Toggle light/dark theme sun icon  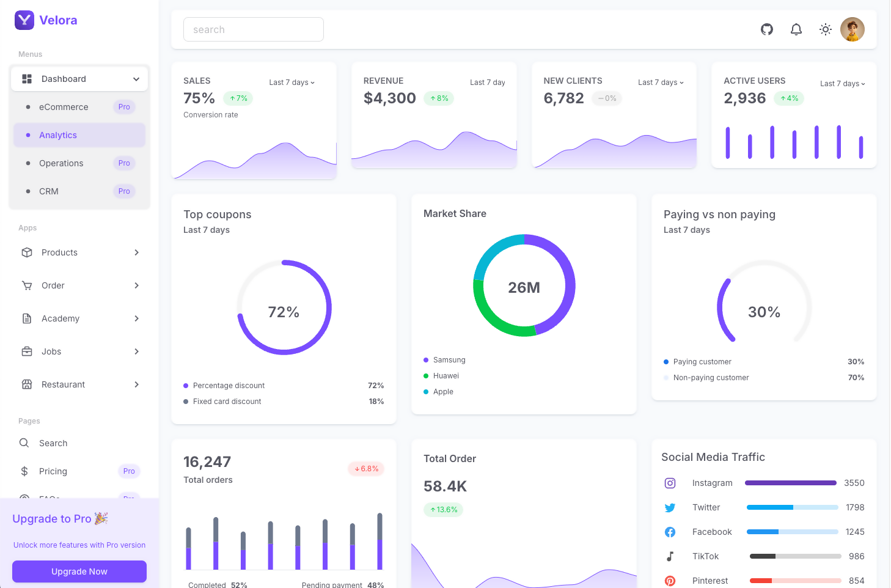[x=826, y=29]
